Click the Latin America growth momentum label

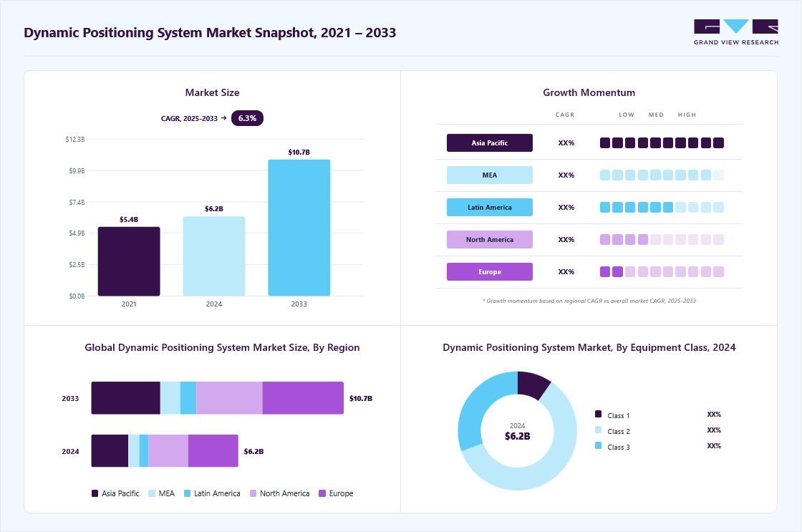[x=490, y=207]
